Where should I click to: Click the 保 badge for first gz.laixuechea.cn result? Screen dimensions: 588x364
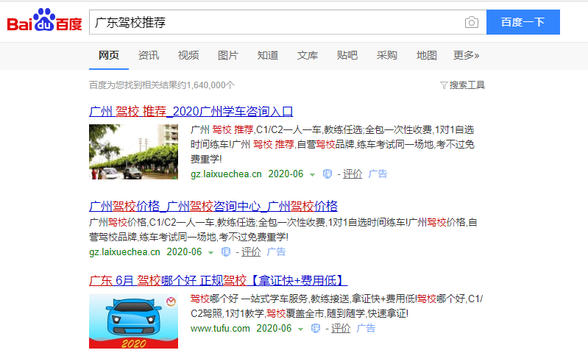tap(327, 174)
